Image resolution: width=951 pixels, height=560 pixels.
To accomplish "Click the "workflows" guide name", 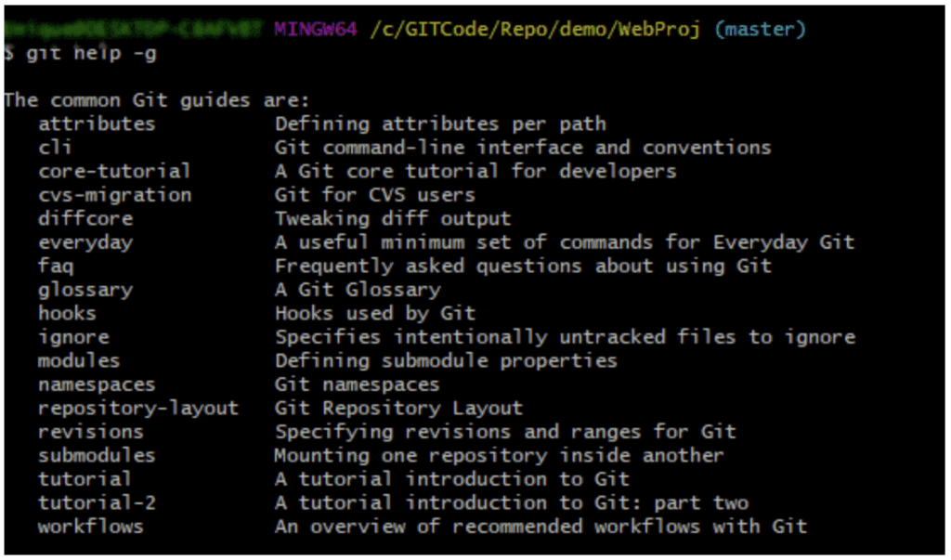I will [91, 527].
